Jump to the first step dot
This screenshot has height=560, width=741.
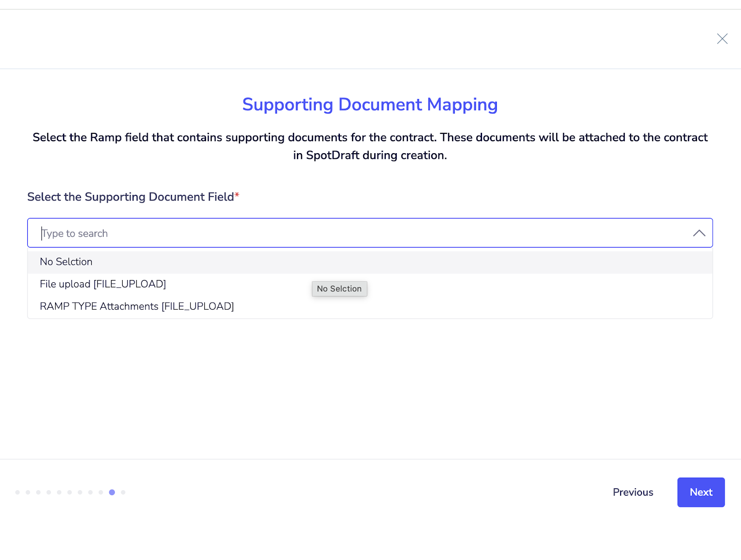[x=18, y=492]
